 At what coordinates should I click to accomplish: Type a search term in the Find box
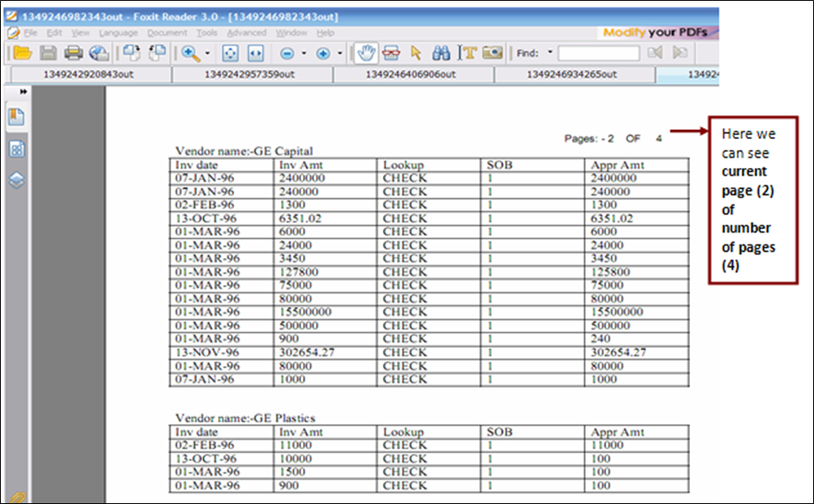tap(599, 53)
